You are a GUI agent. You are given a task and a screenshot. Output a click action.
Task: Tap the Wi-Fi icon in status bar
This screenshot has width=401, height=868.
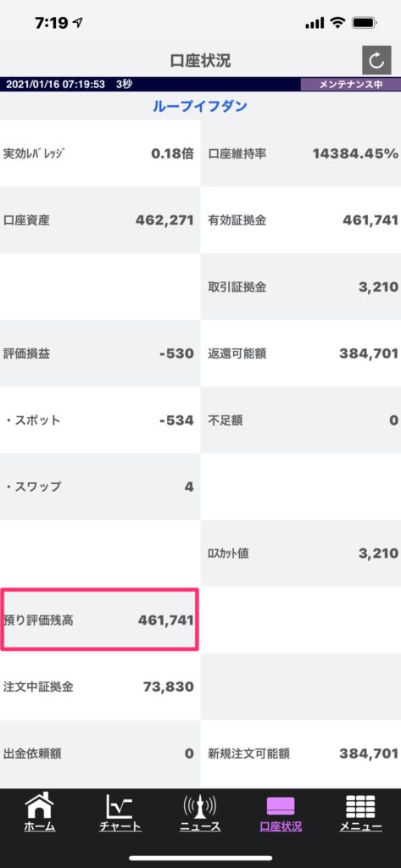(337, 23)
